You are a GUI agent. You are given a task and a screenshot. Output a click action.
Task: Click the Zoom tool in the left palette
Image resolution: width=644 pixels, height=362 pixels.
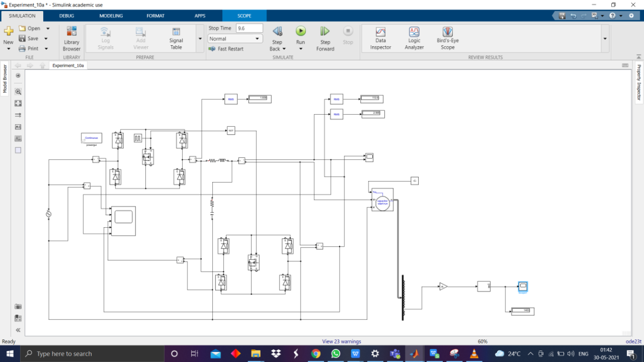[18, 92]
